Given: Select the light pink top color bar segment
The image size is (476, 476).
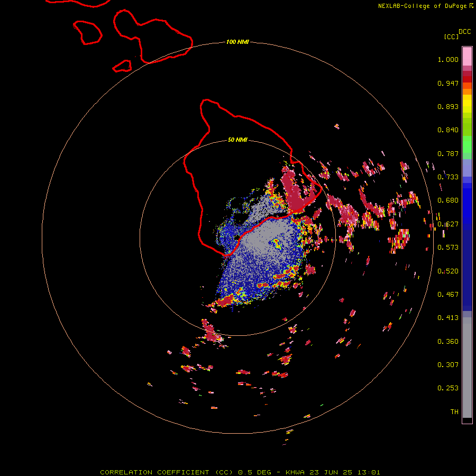Looking at the screenshot, I should [467, 56].
